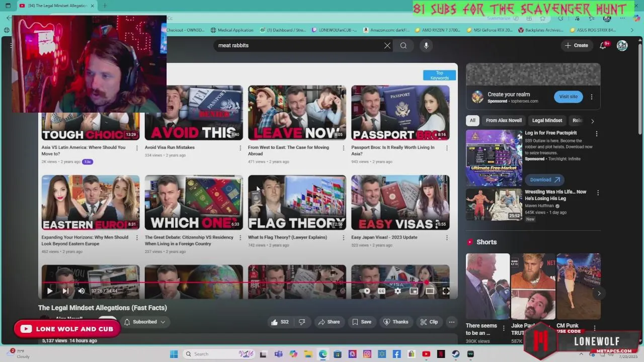Open Facebook from the taskbar
This screenshot has height=362, width=644.
(x=396, y=354)
